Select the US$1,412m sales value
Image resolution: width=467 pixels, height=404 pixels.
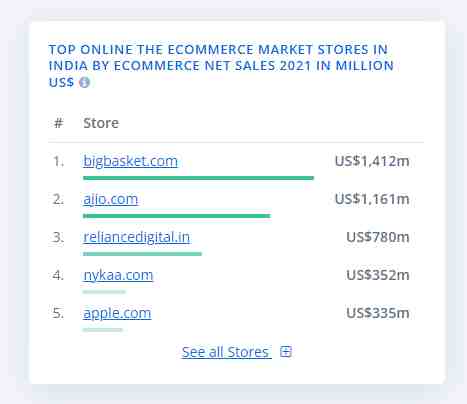tap(372, 161)
